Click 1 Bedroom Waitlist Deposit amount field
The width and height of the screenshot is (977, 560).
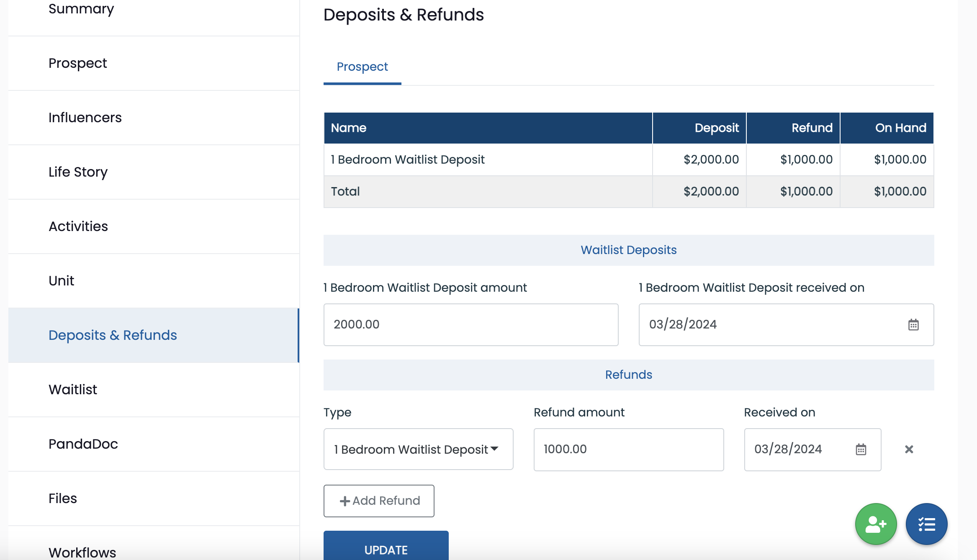(x=471, y=325)
